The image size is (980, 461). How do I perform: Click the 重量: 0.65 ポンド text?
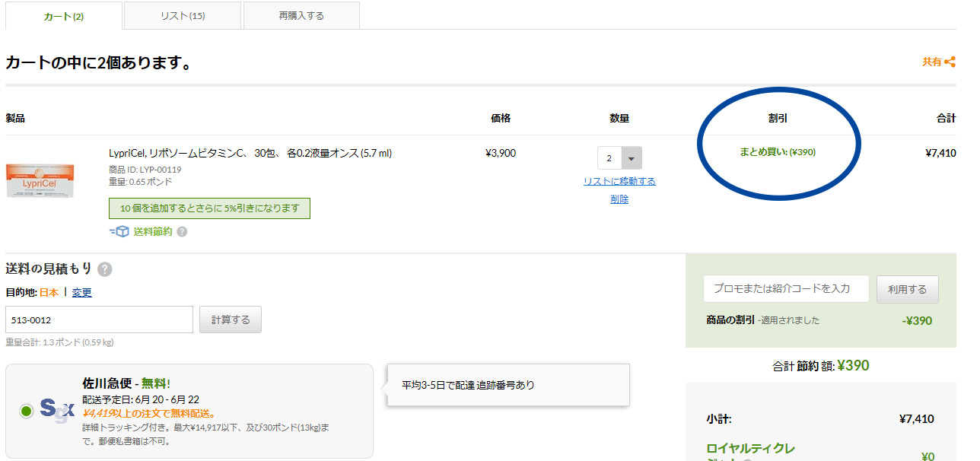(x=141, y=182)
